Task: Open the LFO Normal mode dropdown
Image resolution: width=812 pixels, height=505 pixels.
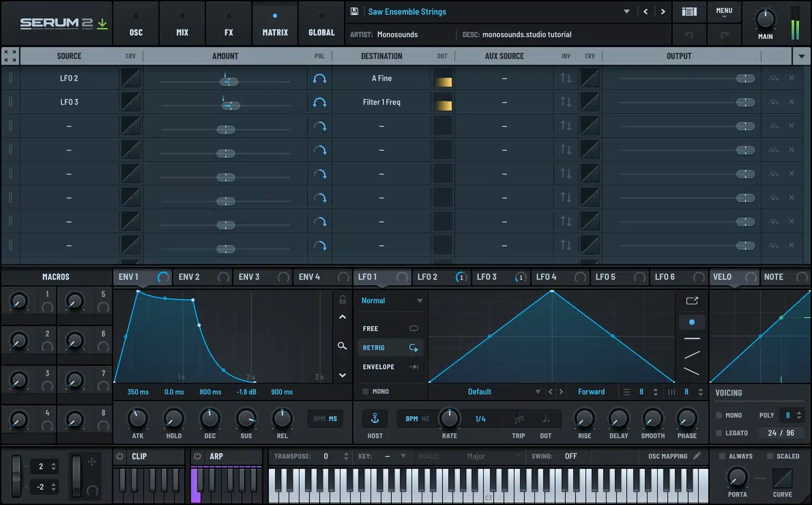Action: point(392,300)
